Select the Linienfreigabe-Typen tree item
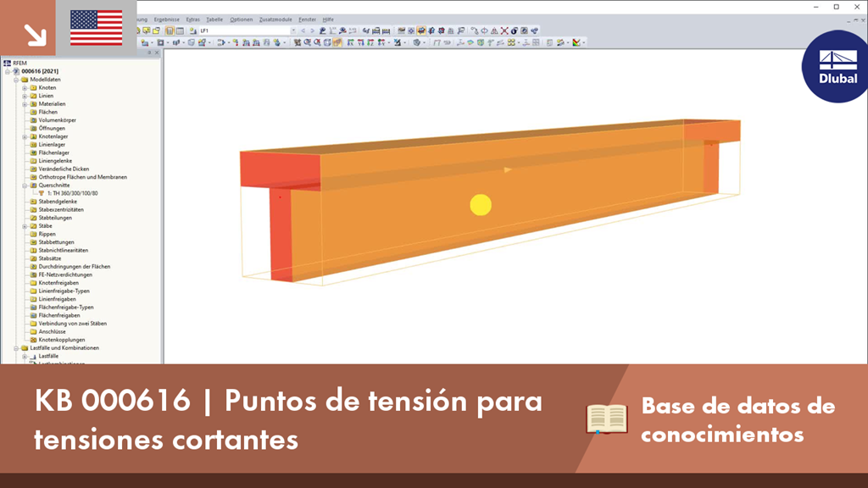 pos(64,291)
